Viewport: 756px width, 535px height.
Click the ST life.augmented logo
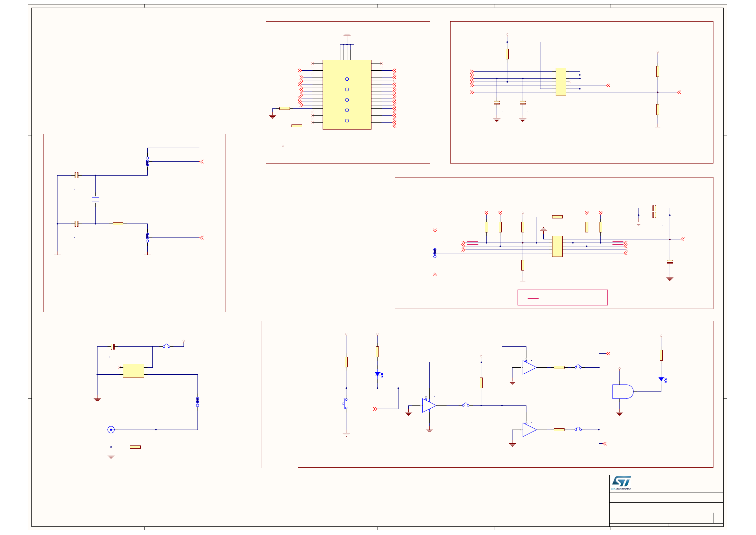[621, 483]
